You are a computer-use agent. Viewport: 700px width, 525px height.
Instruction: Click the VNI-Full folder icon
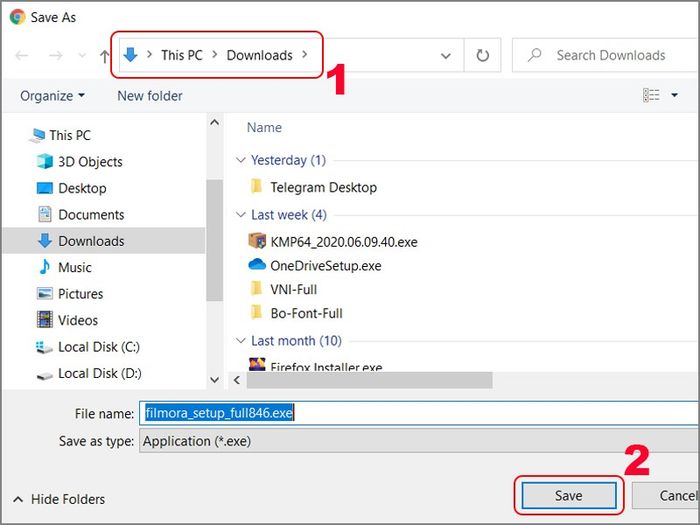click(x=256, y=288)
